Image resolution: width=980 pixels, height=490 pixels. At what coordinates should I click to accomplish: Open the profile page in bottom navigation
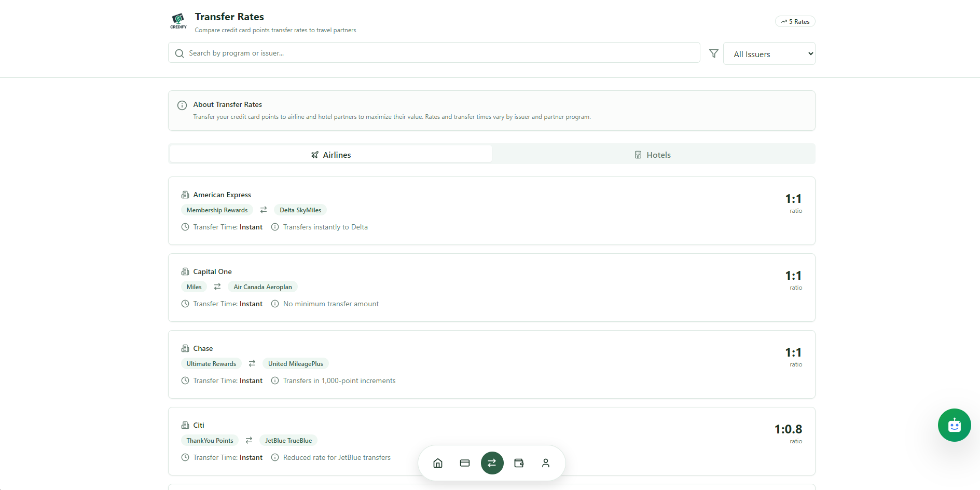coord(546,463)
